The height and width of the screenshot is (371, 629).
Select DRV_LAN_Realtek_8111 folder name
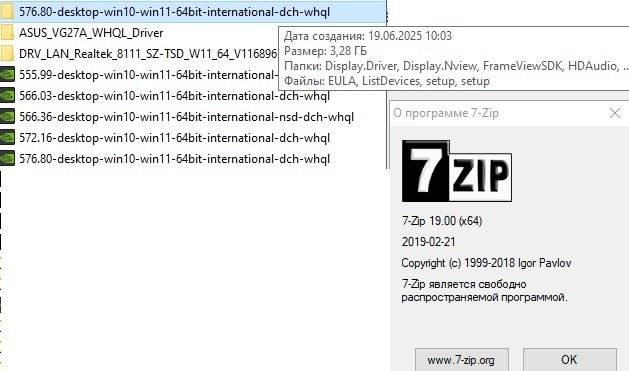[x=148, y=54]
